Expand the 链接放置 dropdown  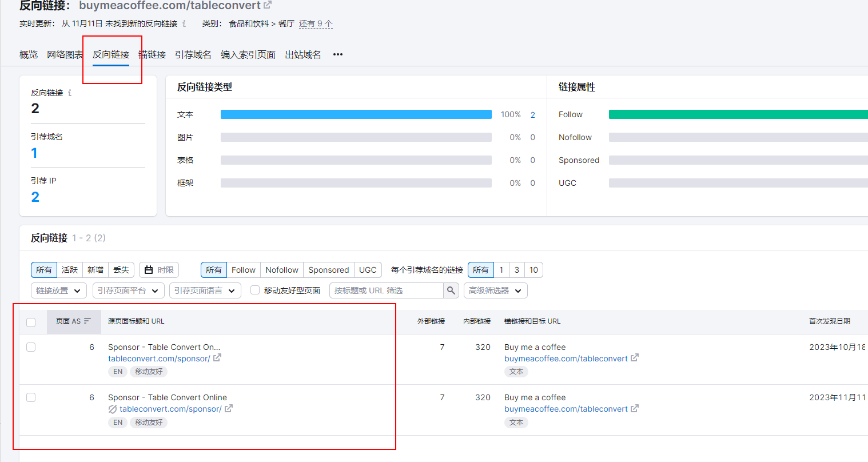point(59,290)
